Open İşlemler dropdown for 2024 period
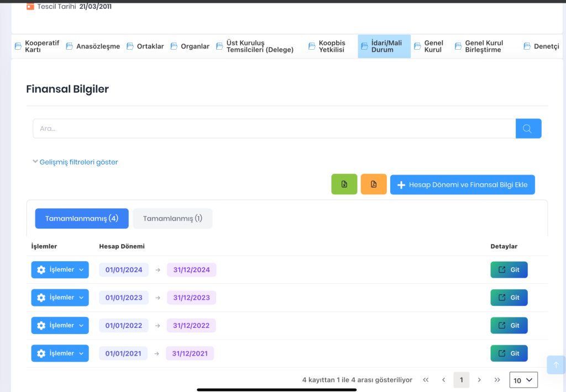 60,270
